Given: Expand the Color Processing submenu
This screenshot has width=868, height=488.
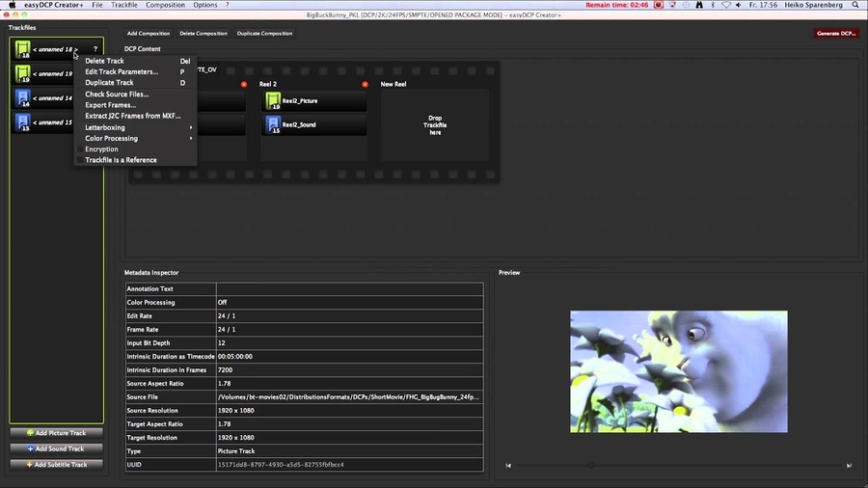Looking at the screenshot, I should [136, 138].
